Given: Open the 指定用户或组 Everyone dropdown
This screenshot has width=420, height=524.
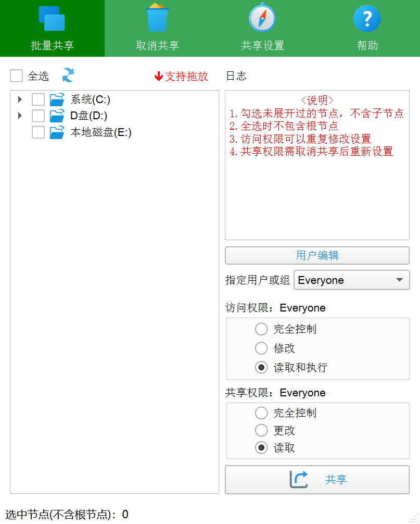Looking at the screenshot, I should pos(351,280).
